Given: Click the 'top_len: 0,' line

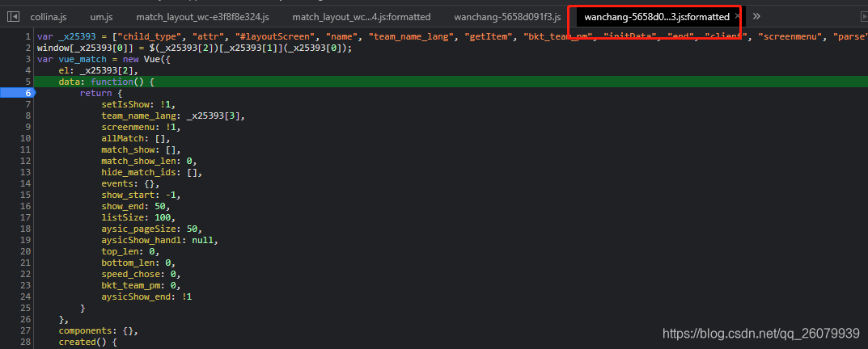Looking at the screenshot, I should point(130,252).
